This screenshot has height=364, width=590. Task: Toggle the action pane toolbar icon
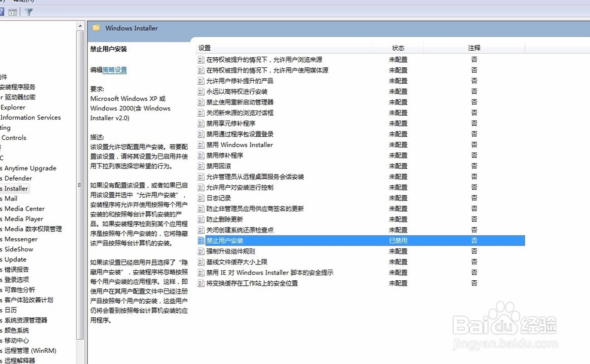(13, 12)
